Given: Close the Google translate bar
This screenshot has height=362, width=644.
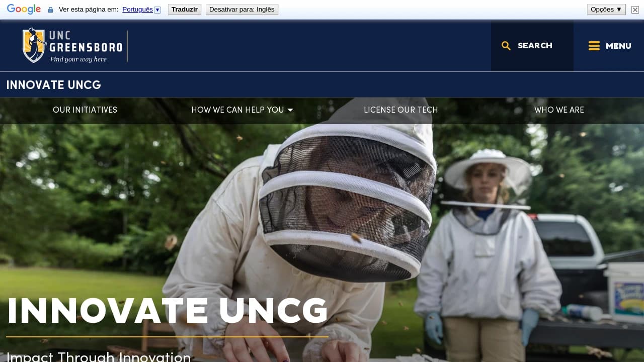Looking at the screenshot, I should point(635,10).
